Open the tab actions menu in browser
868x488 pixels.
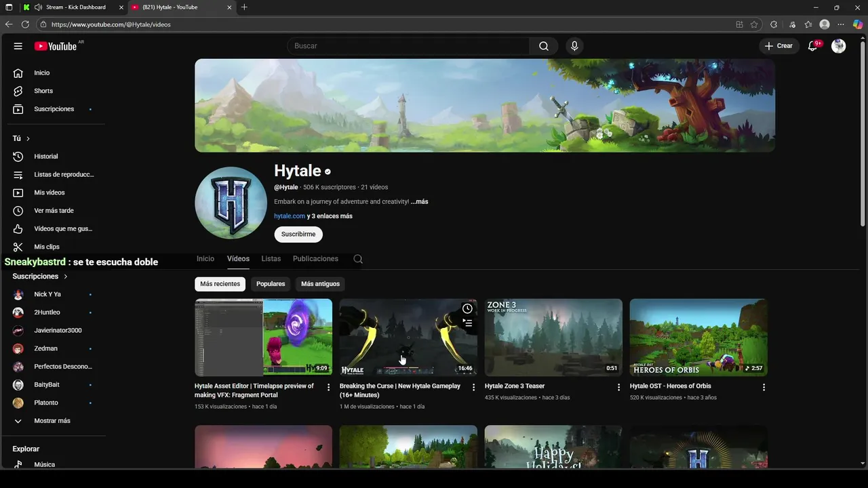pos(9,7)
